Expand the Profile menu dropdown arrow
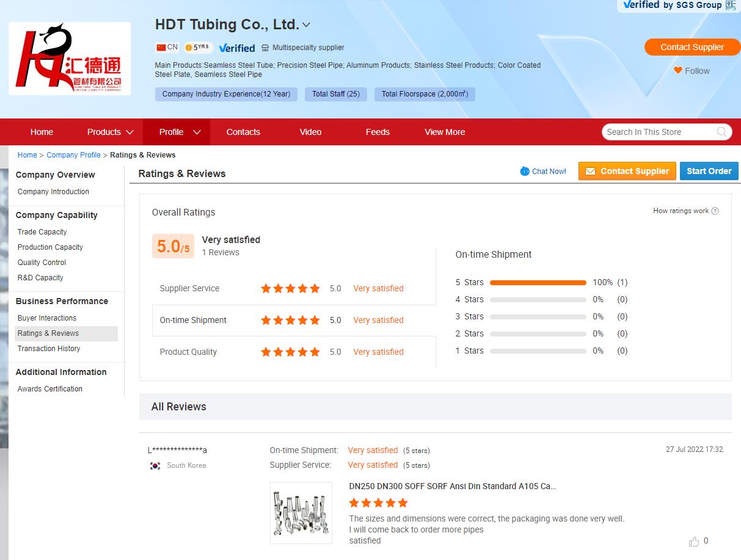This screenshot has height=560, width=741. click(x=197, y=133)
